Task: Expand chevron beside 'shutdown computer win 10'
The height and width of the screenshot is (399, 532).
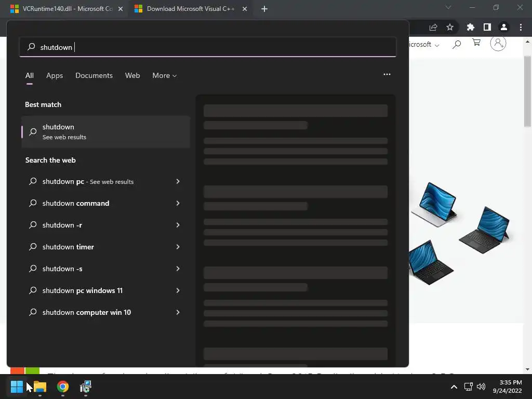Action: coord(178,312)
